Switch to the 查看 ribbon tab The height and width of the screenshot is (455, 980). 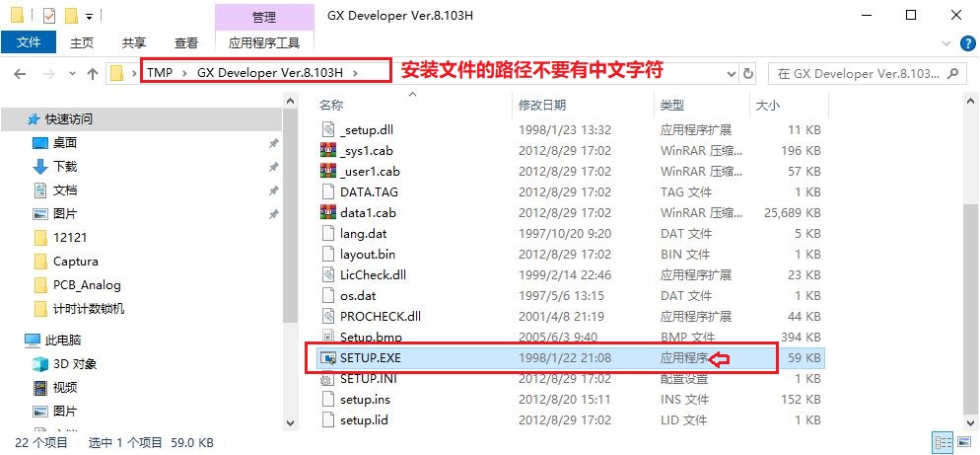click(x=185, y=42)
